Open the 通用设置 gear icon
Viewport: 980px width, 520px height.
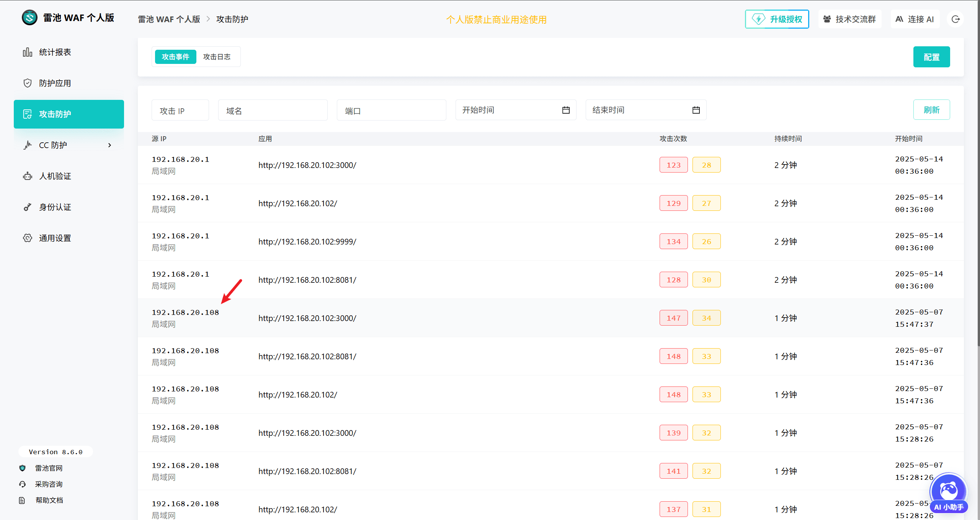point(28,238)
